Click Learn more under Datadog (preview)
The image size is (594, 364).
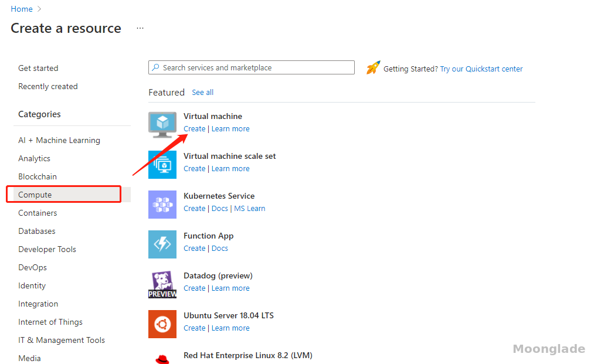230,288
